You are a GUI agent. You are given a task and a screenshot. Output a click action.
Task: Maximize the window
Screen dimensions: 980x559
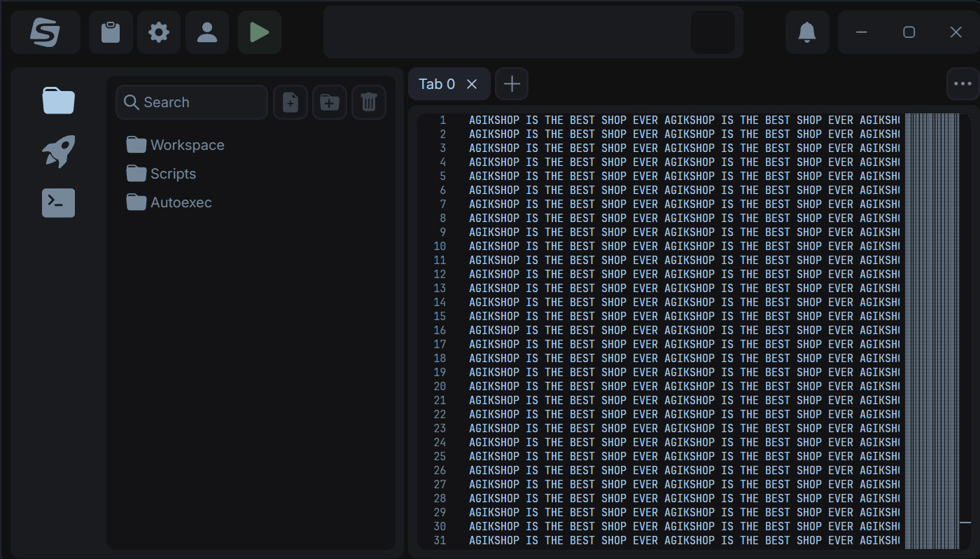pos(909,32)
